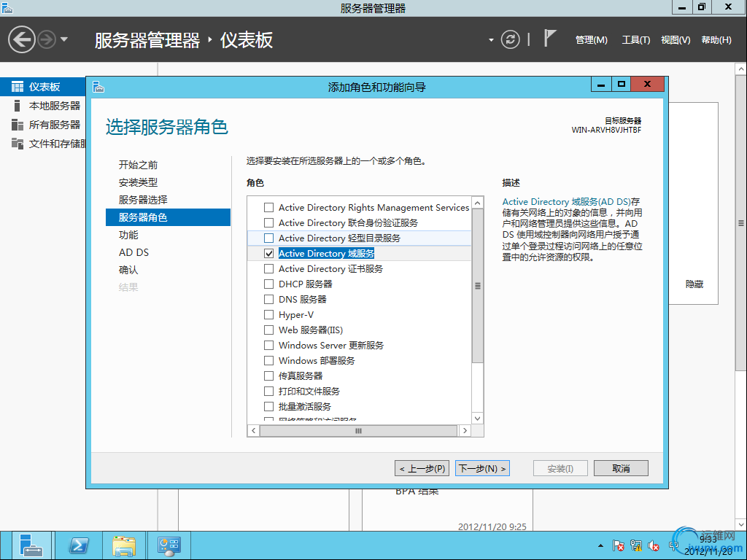Go to the 服务器角色 wizard step
This screenshot has height=560, width=747.
pos(168,217)
